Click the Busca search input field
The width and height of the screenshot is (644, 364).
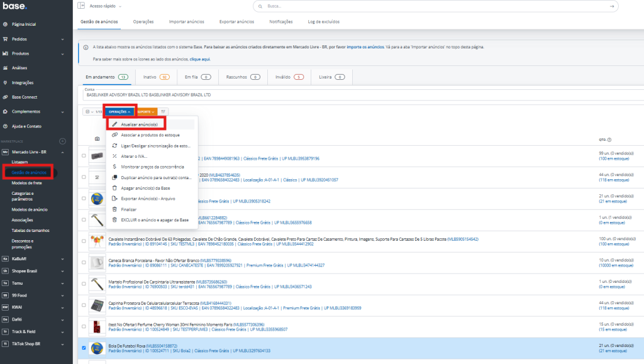[x=435, y=6]
